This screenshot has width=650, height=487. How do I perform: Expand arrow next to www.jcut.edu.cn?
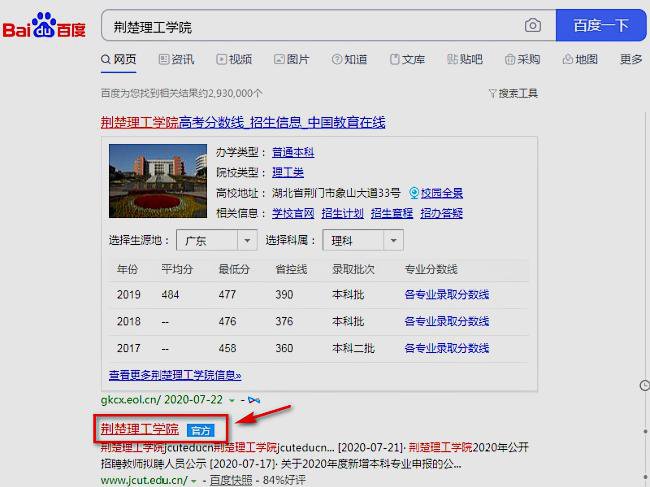pyautogui.click(x=194, y=481)
